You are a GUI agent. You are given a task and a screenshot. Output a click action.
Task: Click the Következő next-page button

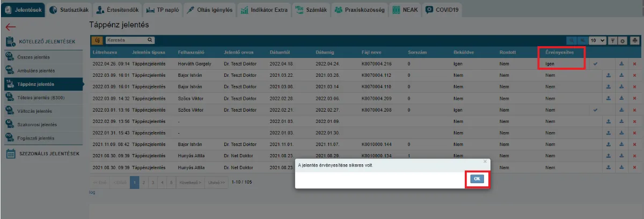190,182
